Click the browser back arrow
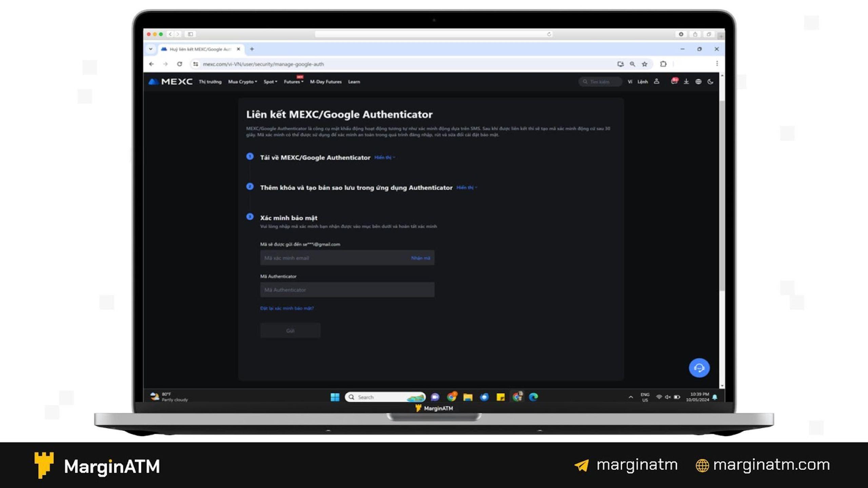The image size is (868, 488). pos(152,64)
